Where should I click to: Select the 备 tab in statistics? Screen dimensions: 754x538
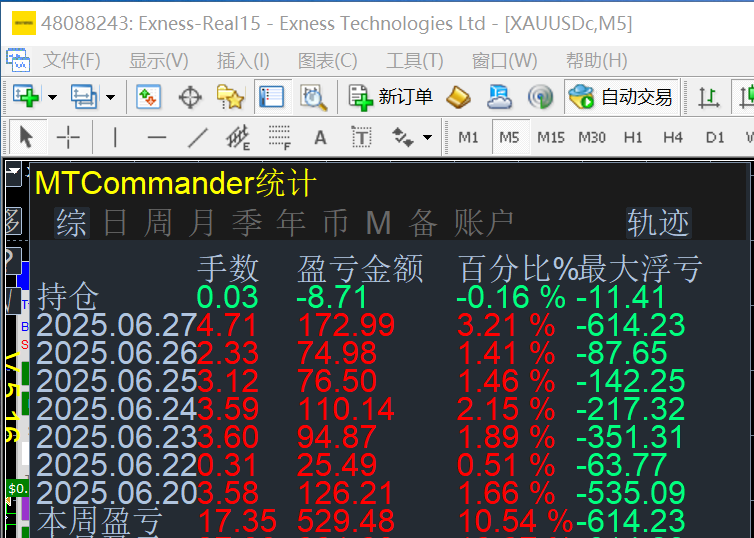click(x=423, y=223)
